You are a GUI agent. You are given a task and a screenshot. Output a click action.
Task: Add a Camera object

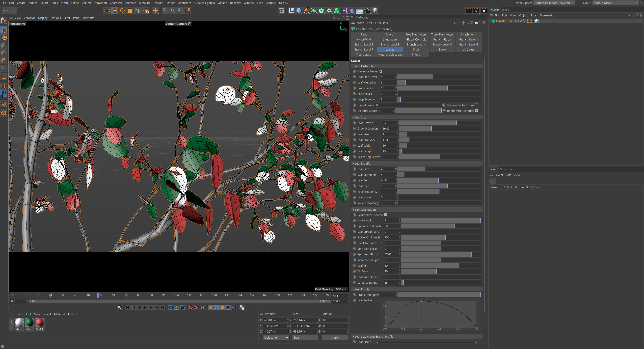point(367,11)
